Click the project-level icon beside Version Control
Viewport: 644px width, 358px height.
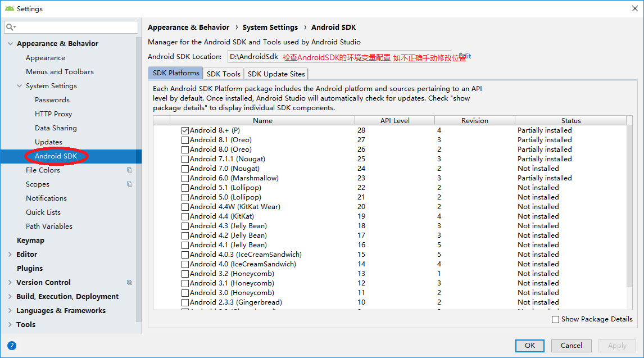pyautogui.click(x=129, y=283)
